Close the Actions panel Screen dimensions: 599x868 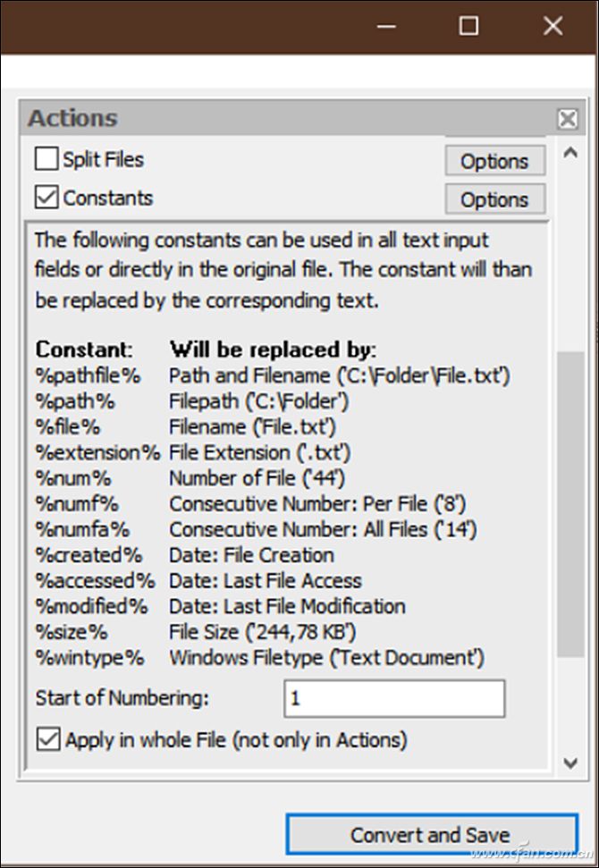(x=567, y=119)
